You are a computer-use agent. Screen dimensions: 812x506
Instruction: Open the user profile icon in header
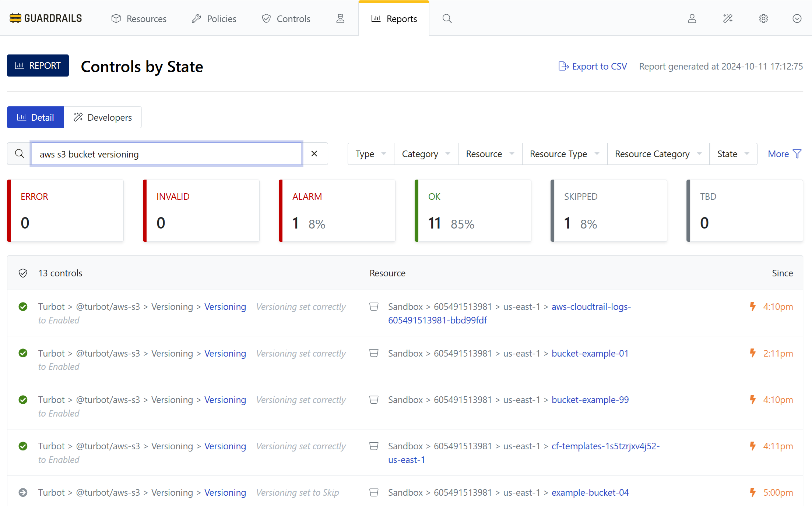click(x=692, y=18)
